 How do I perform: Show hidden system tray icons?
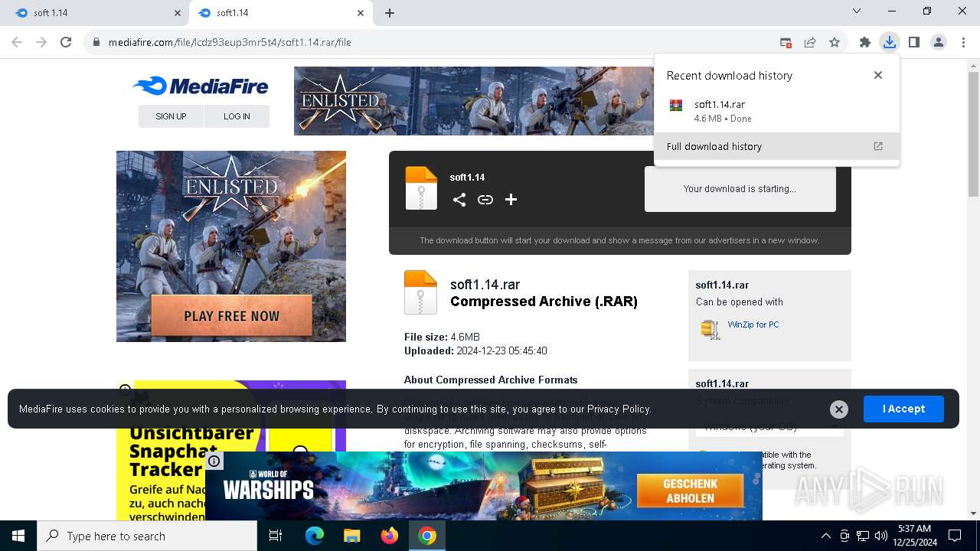[x=825, y=536]
